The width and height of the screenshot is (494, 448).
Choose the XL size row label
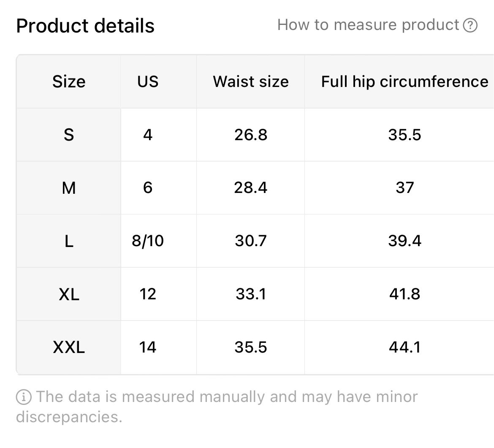[x=69, y=294]
